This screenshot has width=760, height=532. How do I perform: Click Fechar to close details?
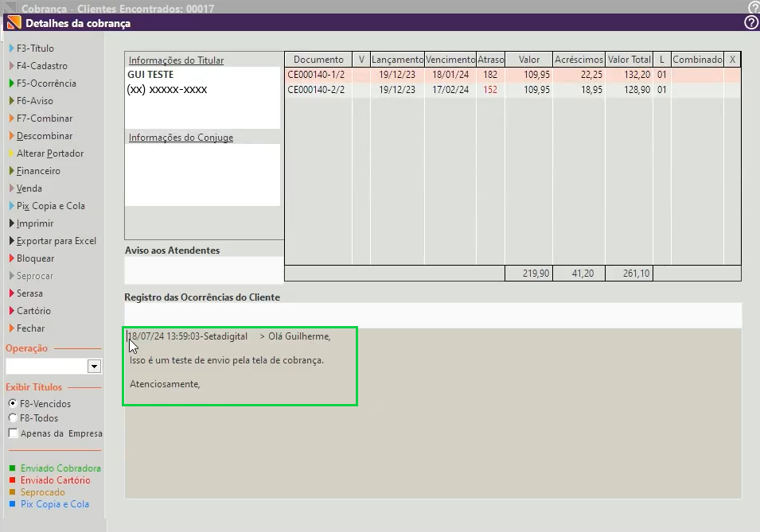click(30, 328)
